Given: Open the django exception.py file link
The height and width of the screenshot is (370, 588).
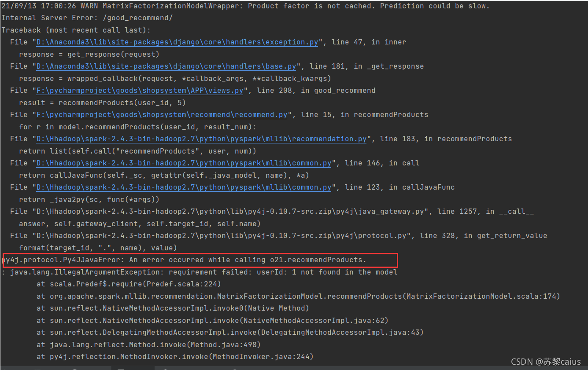Looking at the screenshot, I should (x=177, y=42).
